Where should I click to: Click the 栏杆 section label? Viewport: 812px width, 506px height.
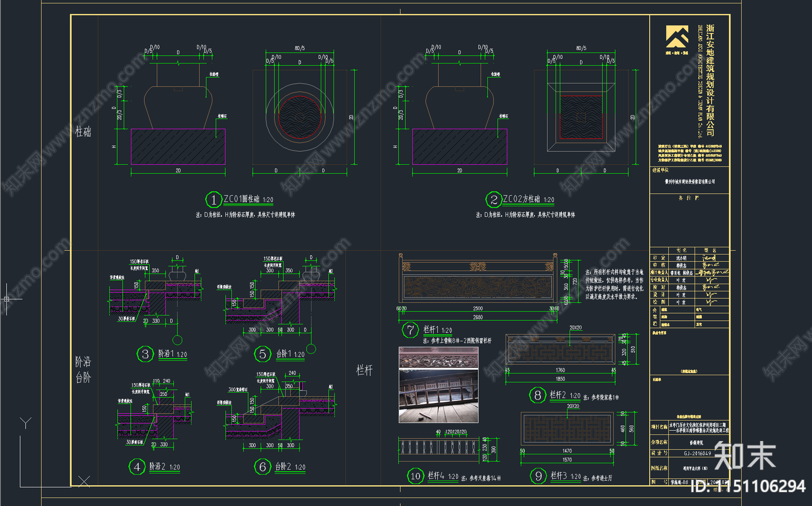click(x=364, y=370)
